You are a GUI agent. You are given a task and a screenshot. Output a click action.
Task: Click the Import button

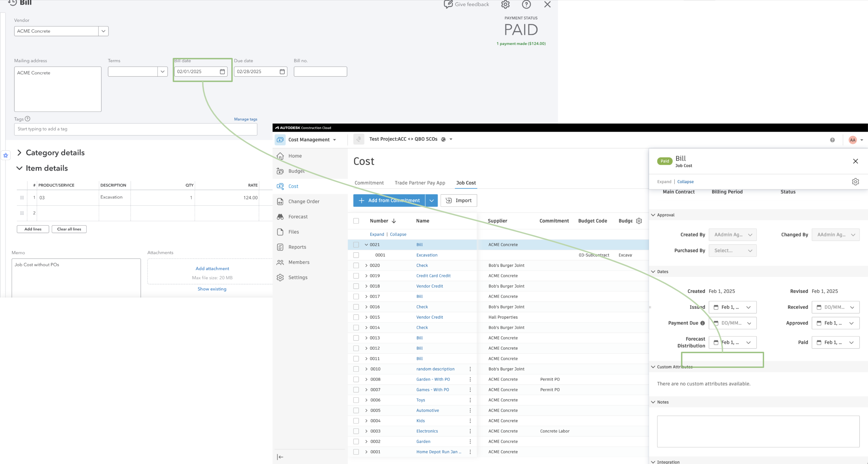(459, 200)
